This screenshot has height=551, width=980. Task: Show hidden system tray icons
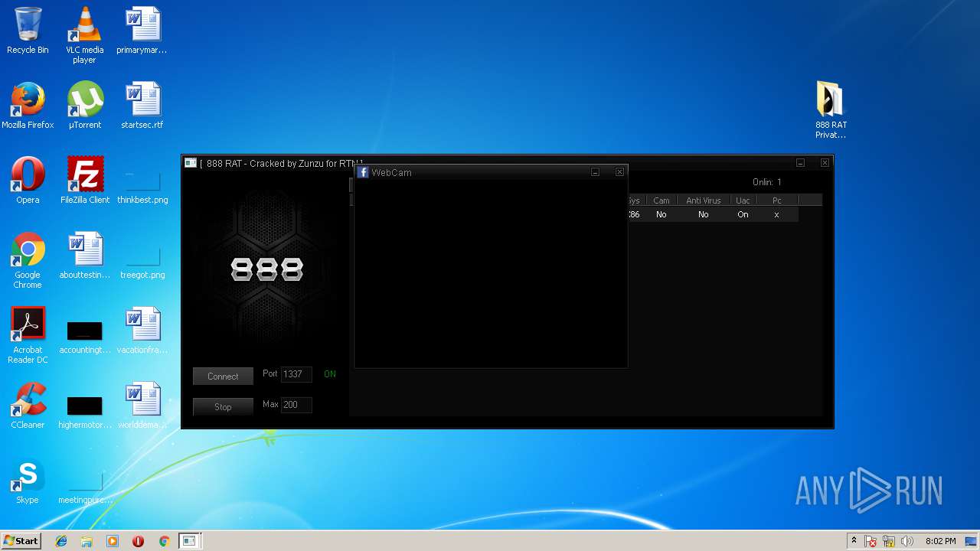click(x=854, y=541)
